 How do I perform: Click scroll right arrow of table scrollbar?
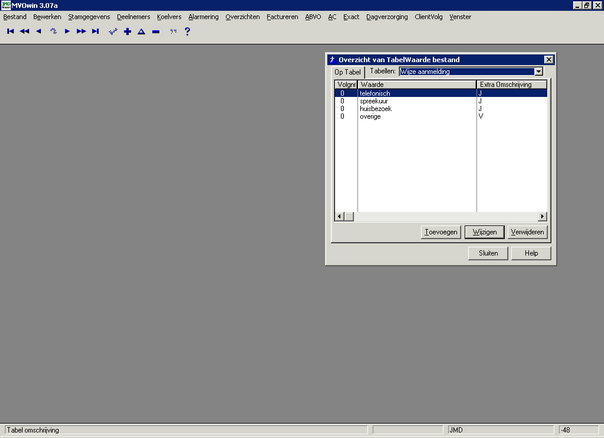(542, 216)
